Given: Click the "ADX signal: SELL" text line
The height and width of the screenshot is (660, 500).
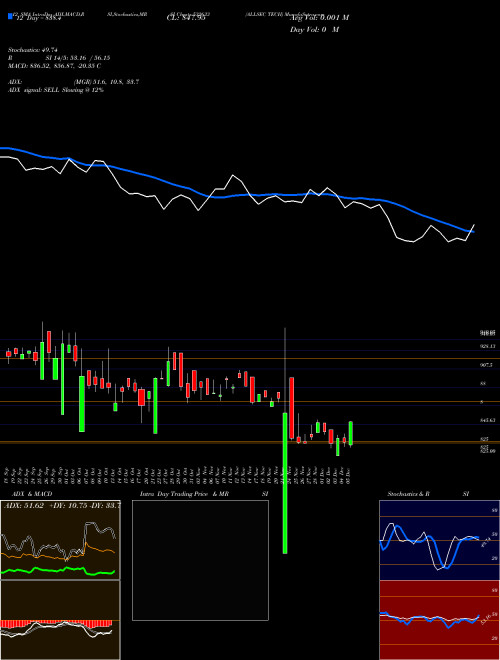Looking at the screenshot, I should click(56, 90).
